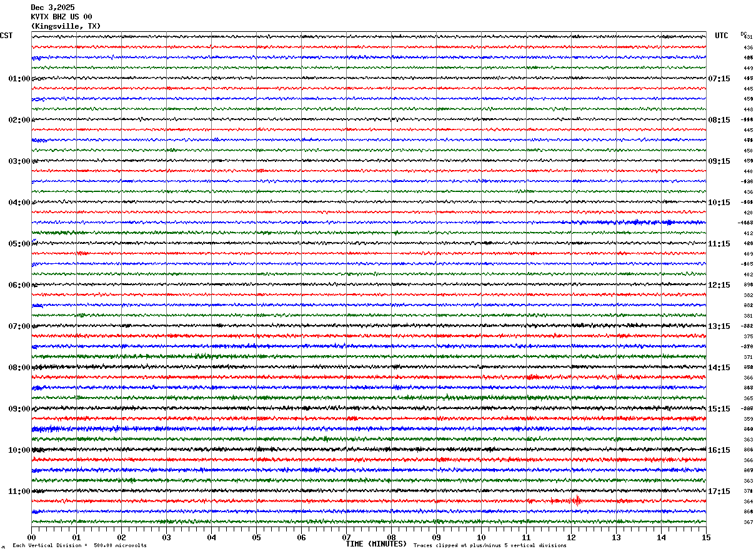
Task: Click the 'Each Vertical Division = 500.00 microvolts' note
Action: (79, 546)
